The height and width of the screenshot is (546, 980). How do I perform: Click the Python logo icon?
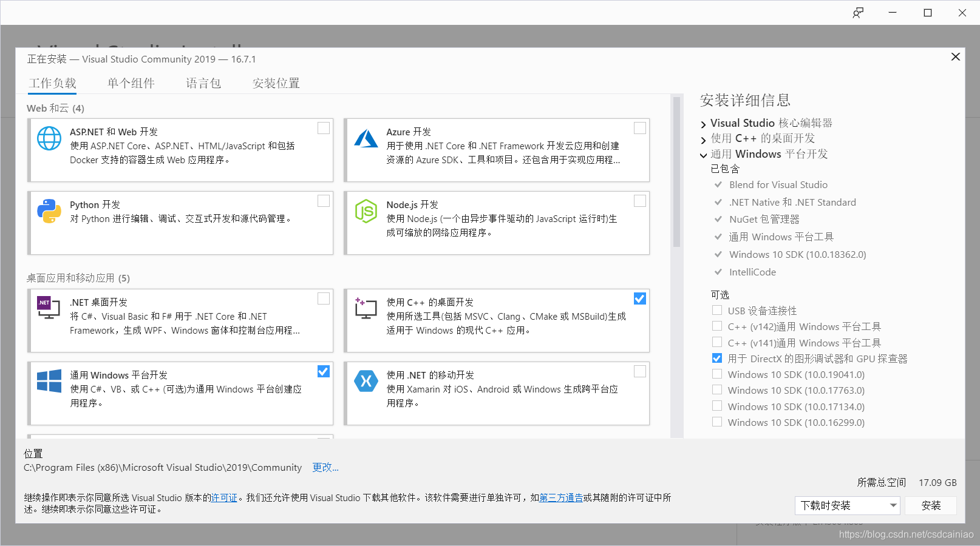coord(49,211)
